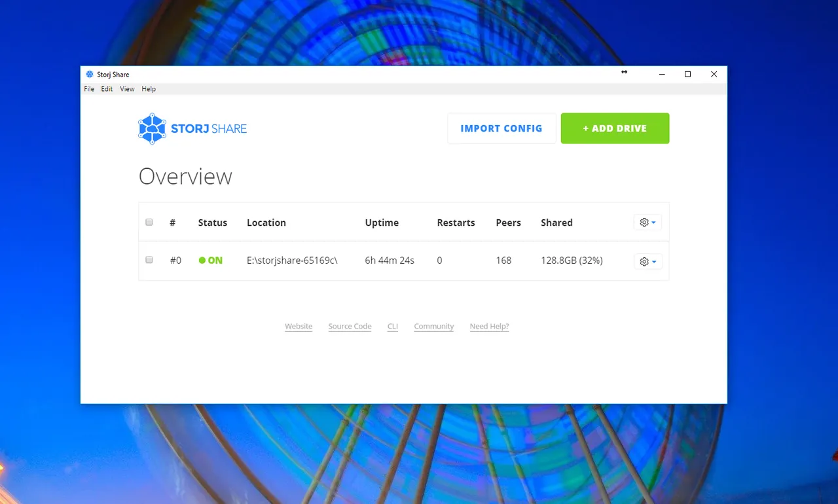
Task: Click the + Add Drive button
Action: 615,128
